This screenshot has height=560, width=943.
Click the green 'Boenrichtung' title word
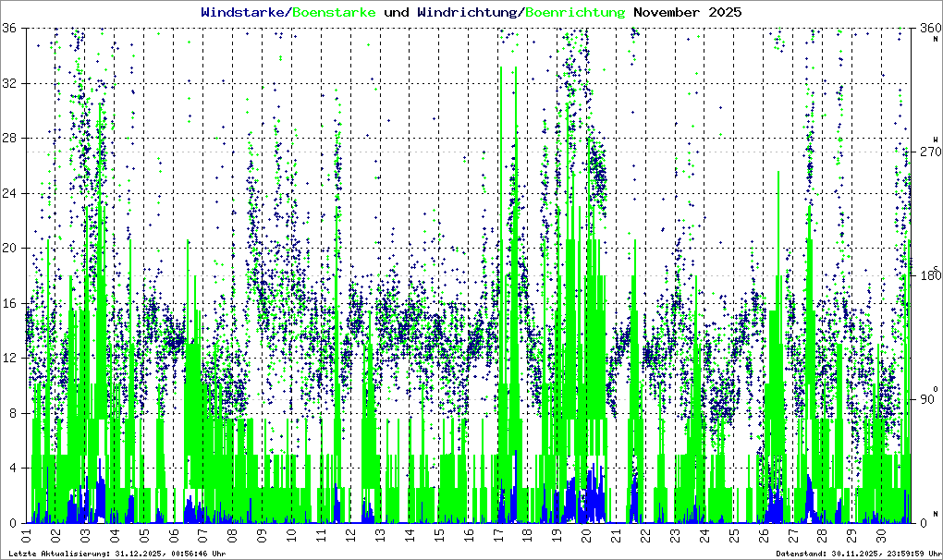coord(576,12)
